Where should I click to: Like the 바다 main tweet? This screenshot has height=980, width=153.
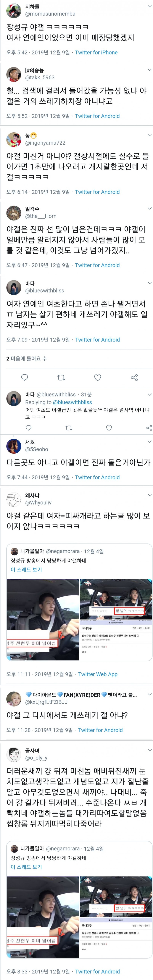(x=98, y=377)
